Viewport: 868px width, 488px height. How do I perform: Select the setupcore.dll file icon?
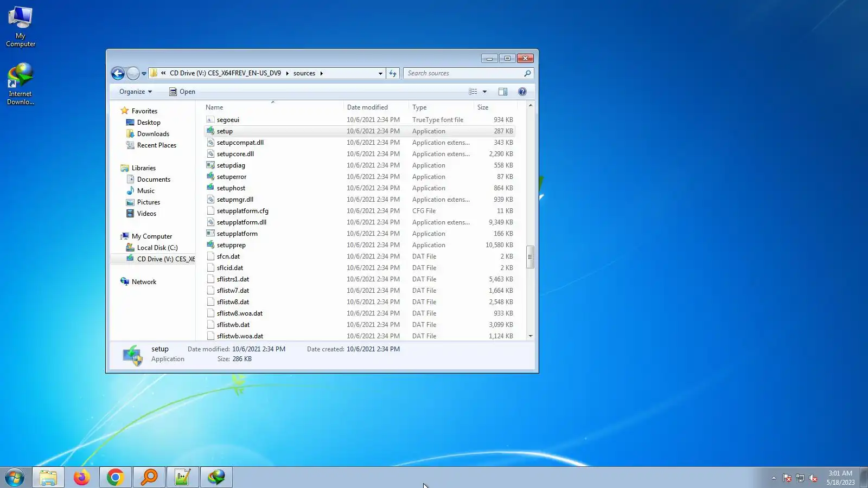[210, 154]
